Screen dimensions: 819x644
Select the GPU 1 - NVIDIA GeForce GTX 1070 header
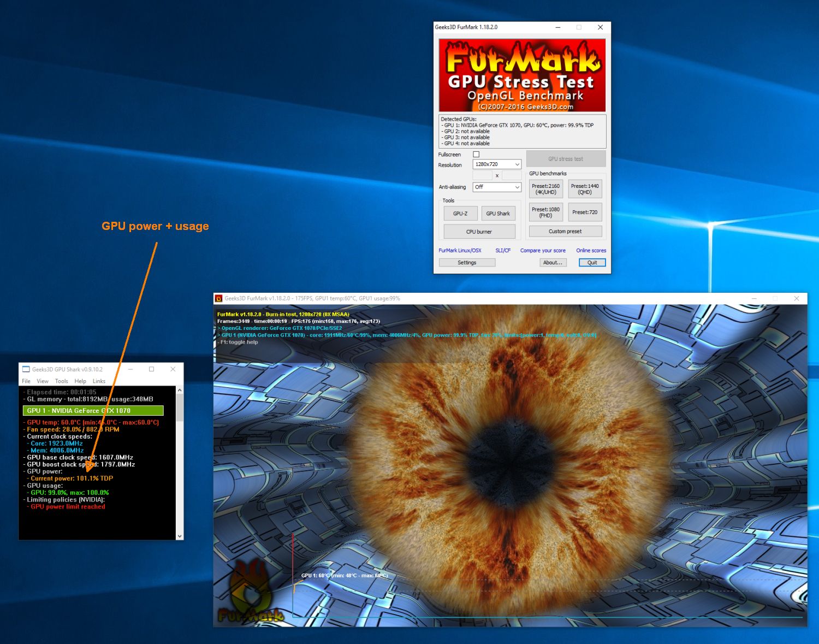click(x=93, y=411)
